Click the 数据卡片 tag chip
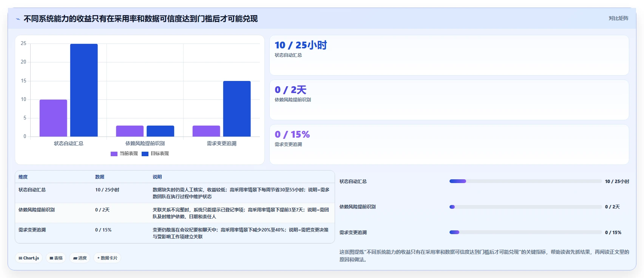 (107, 258)
